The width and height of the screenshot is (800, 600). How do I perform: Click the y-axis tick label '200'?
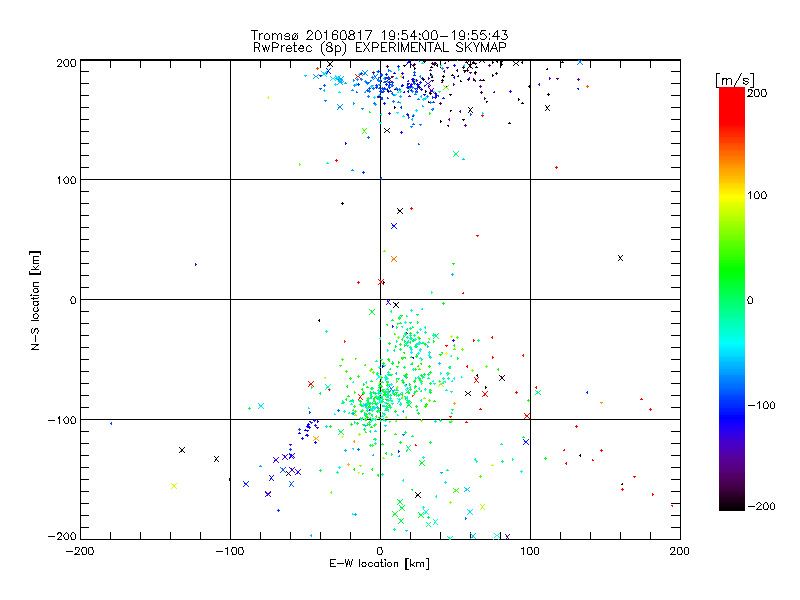[x=66, y=63]
